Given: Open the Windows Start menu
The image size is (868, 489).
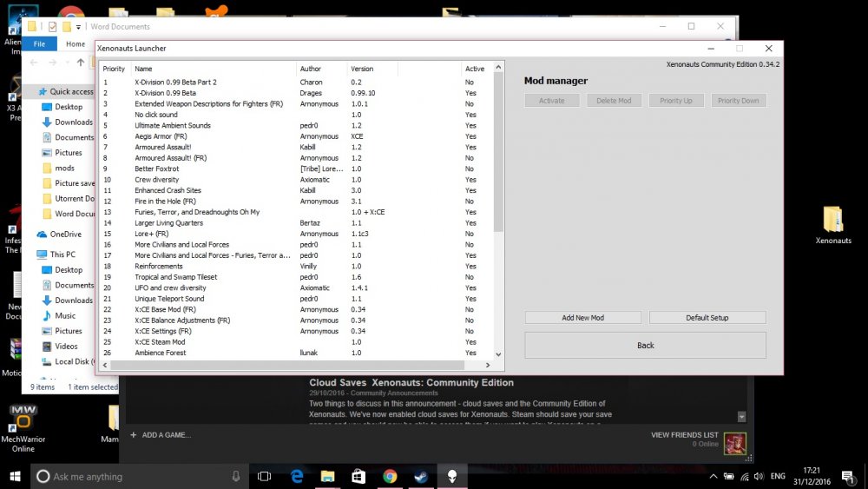Looking at the screenshot, I should (x=15, y=476).
